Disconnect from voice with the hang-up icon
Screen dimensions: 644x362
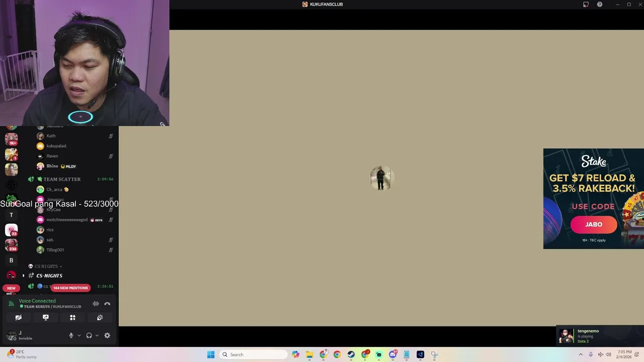(107, 304)
